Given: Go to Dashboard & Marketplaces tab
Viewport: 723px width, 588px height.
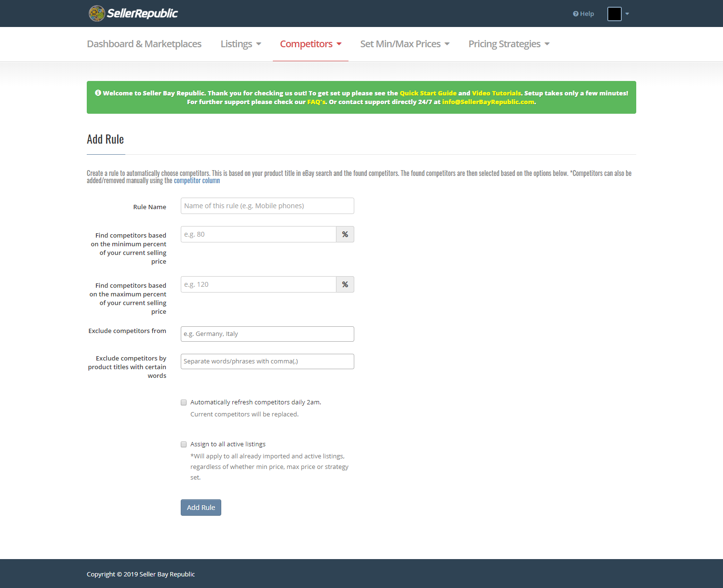Looking at the screenshot, I should tap(144, 44).
